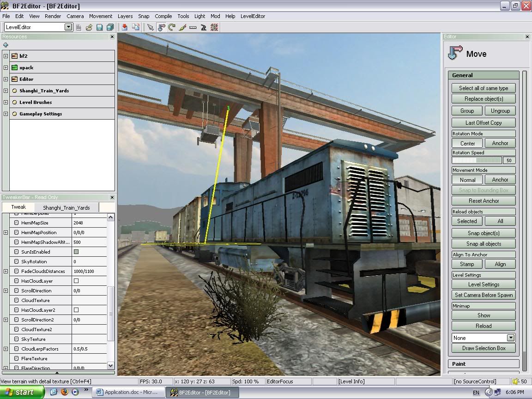
Task: Select the ruler Measure tool
Action: click(193, 28)
